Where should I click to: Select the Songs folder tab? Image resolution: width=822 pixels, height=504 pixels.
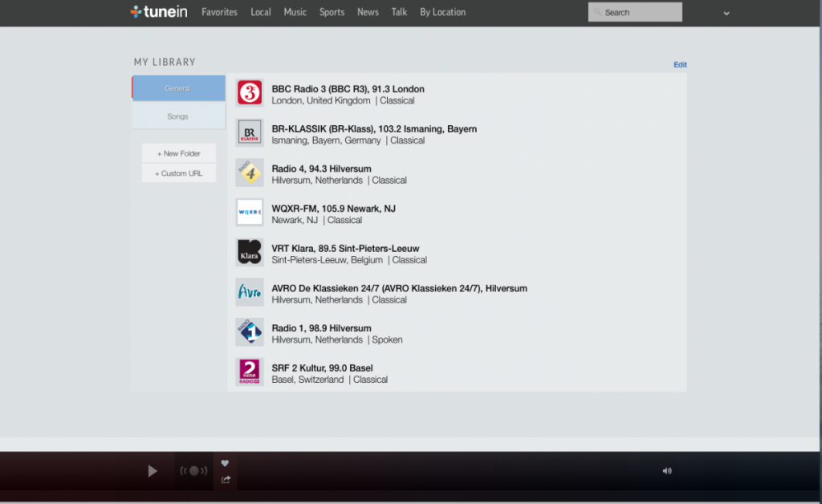(x=178, y=116)
